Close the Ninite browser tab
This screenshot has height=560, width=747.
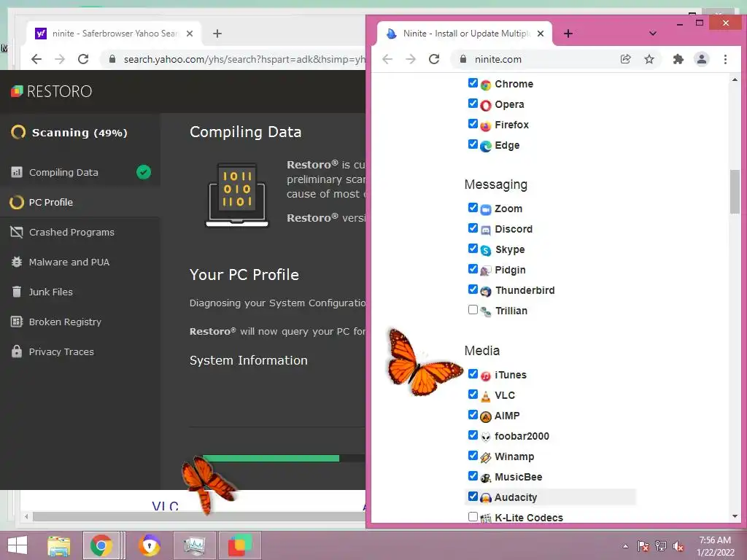click(x=541, y=34)
